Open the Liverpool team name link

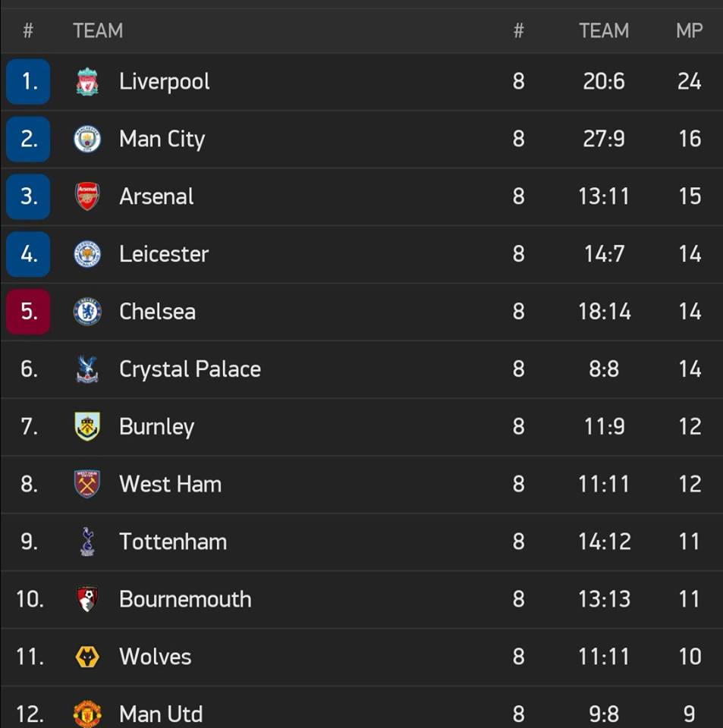pos(165,82)
